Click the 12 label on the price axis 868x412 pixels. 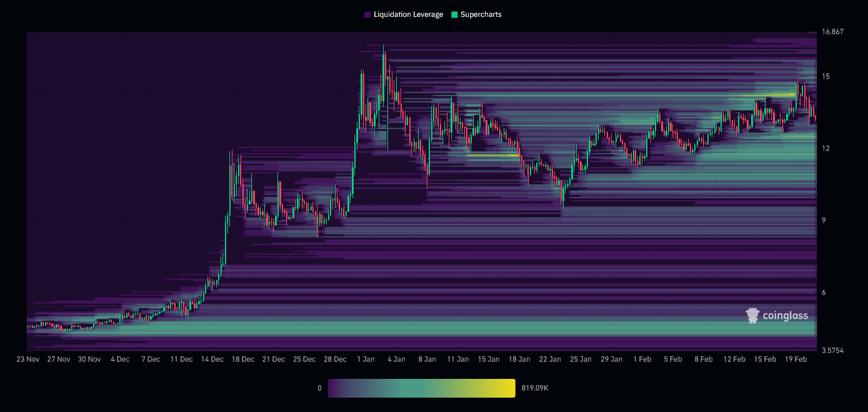[x=826, y=148]
